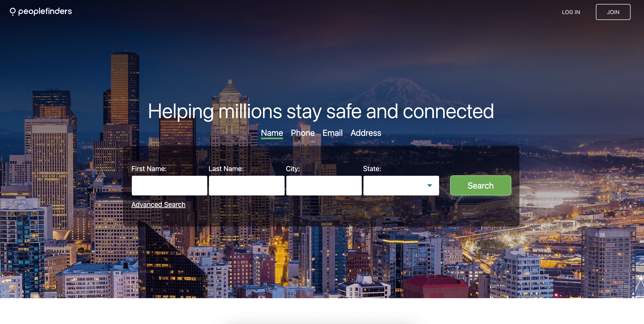This screenshot has width=644, height=324.
Task: Click the First Name label
Action: pyautogui.click(x=149, y=169)
